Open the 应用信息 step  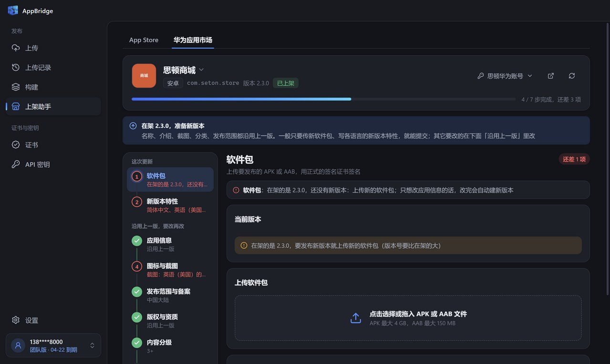[x=170, y=244]
